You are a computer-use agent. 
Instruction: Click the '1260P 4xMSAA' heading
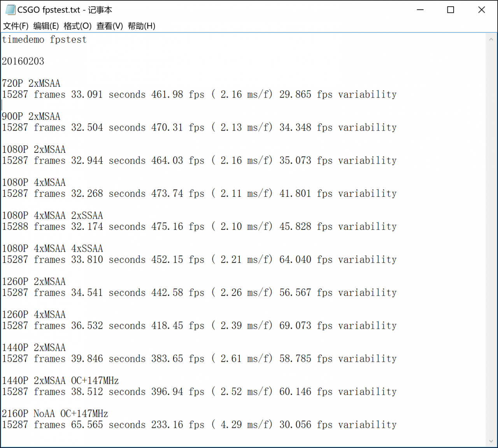[x=34, y=315]
